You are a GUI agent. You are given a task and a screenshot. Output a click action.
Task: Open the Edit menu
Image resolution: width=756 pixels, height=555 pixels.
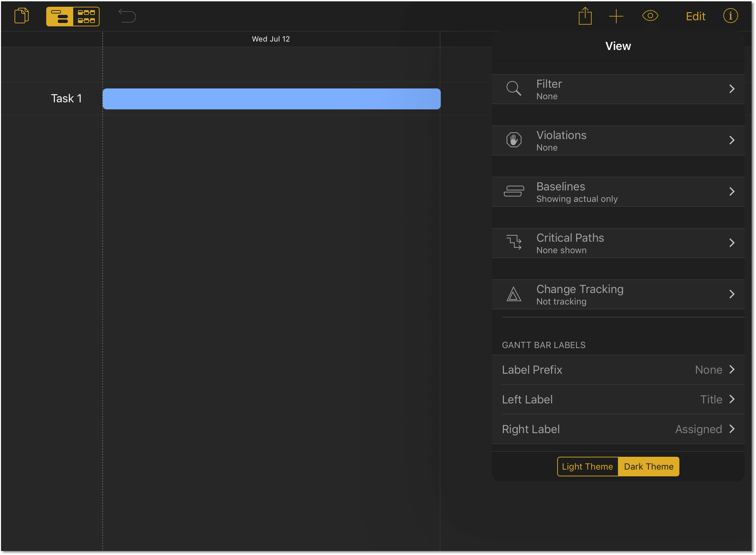point(695,16)
